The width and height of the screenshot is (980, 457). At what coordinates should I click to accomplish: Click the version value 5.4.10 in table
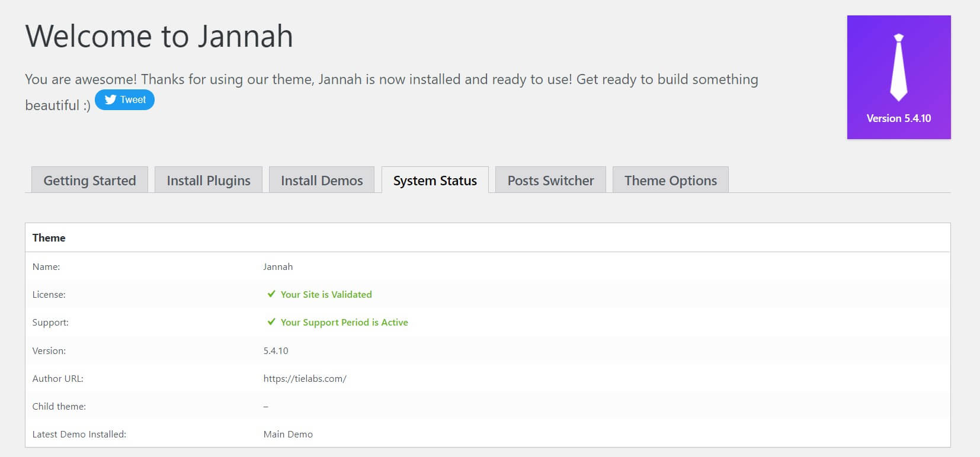(x=276, y=350)
